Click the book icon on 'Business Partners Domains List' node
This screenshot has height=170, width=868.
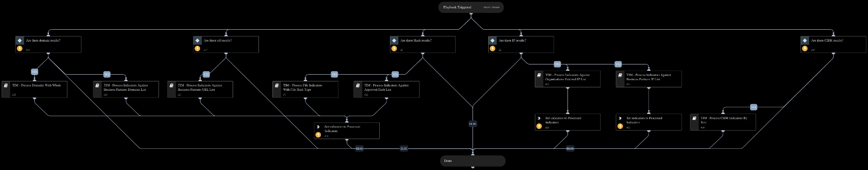click(97, 85)
